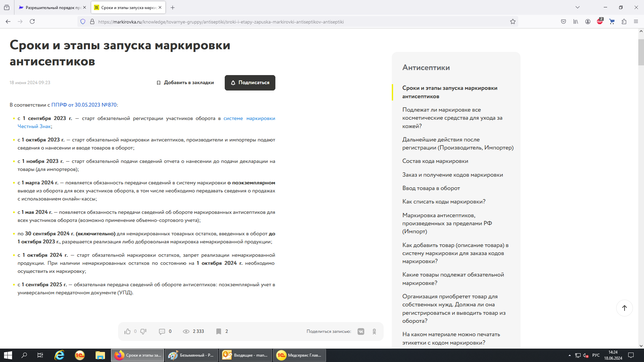Open the Входящие mail app in taskbar
The height and width of the screenshot is (362, 644).
(246, 355)
